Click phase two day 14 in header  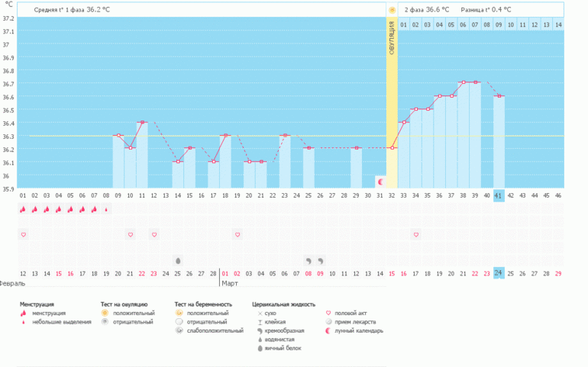(x=558, y=25)
